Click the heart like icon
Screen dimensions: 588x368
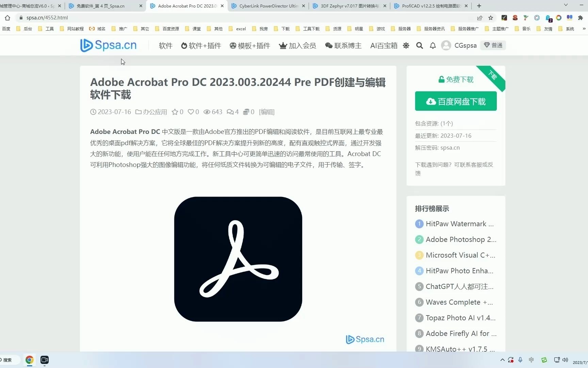[x=191, y=112]
